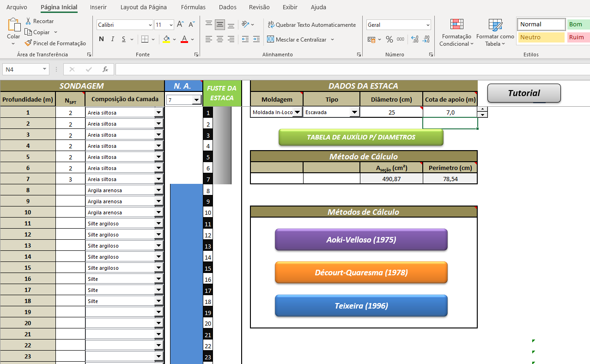Click the Cota de apoio spinner control
590x364 pixels.
coord(483,112)
